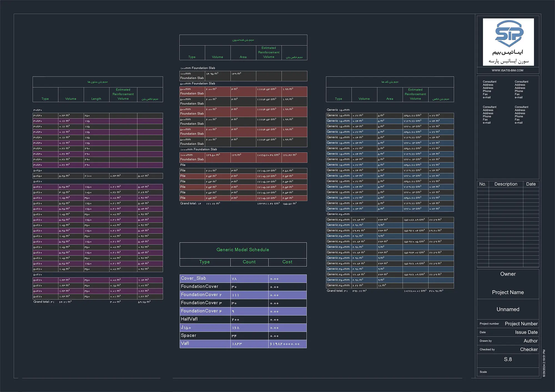
Task: Select the Owner field in title block
Action: point(508,274)
